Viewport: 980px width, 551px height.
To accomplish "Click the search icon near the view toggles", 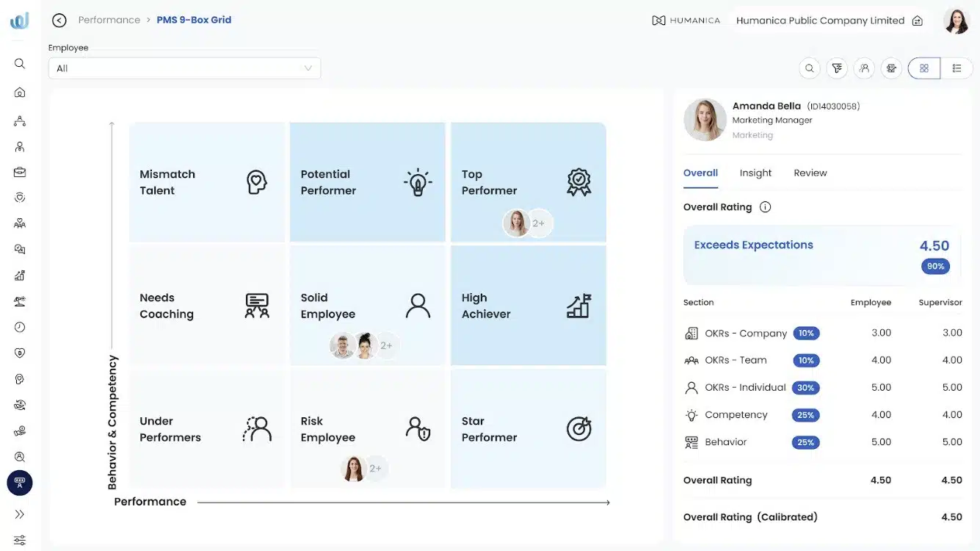I will point(809,68).
